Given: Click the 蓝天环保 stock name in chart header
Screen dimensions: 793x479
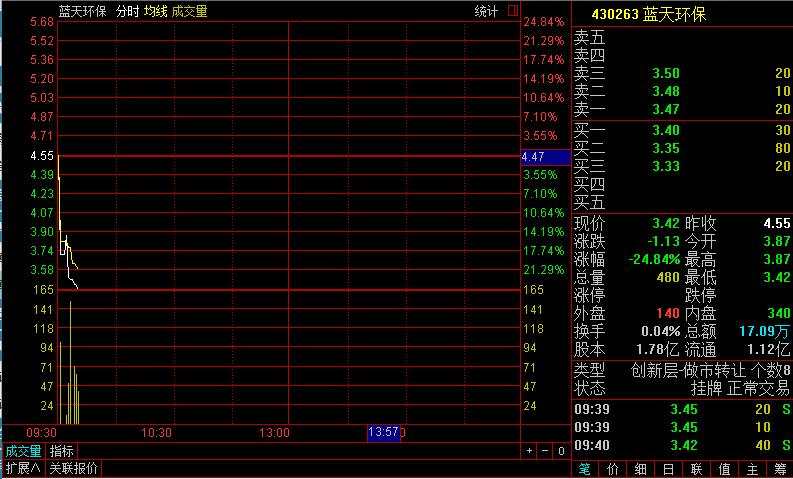Looking at the screenshot, I should coord(82,11).
